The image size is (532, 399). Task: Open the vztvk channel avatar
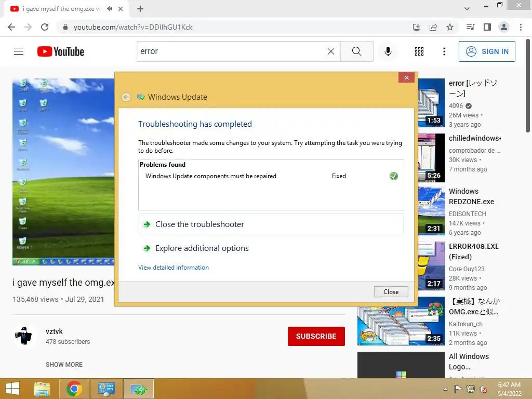click(x=23, y=336)
